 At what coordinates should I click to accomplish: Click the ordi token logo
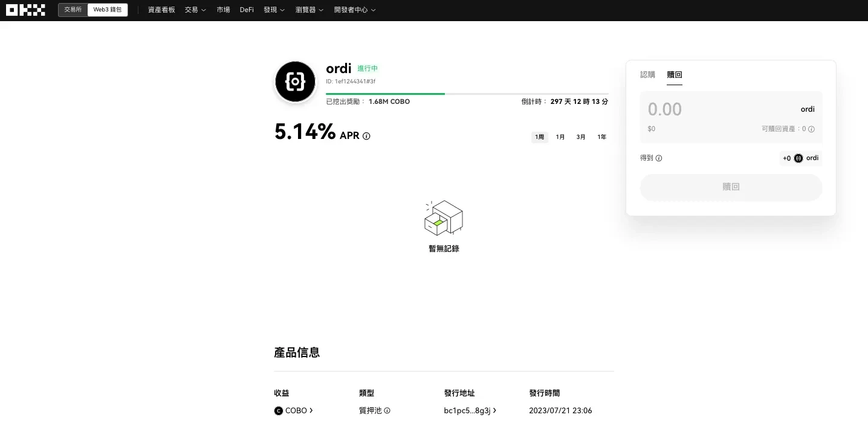pos(295,82)
